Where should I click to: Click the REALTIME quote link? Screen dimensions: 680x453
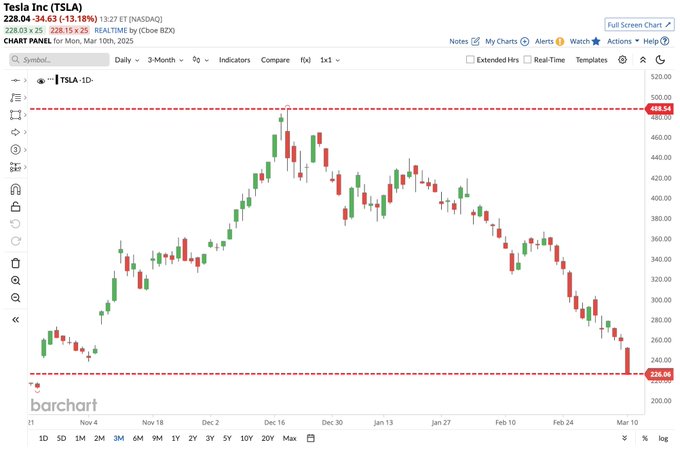[111, 30]
